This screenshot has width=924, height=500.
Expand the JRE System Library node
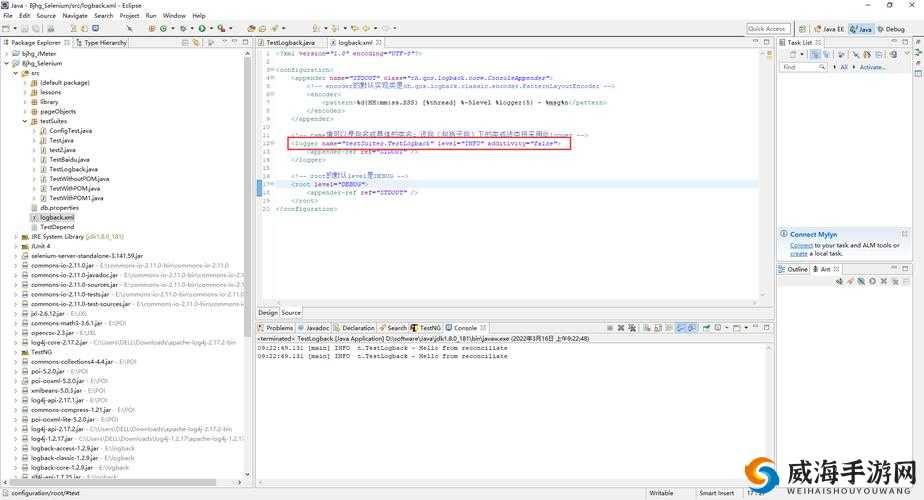click(16, 236)
